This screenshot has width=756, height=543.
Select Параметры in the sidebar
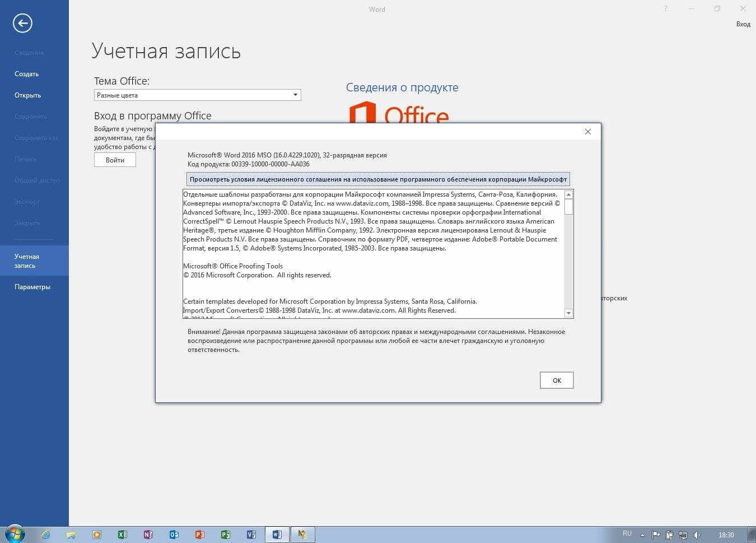point(32,287)
